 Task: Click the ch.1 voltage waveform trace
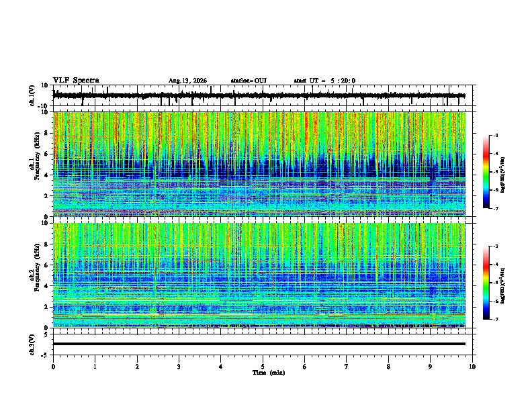(259, 95)
